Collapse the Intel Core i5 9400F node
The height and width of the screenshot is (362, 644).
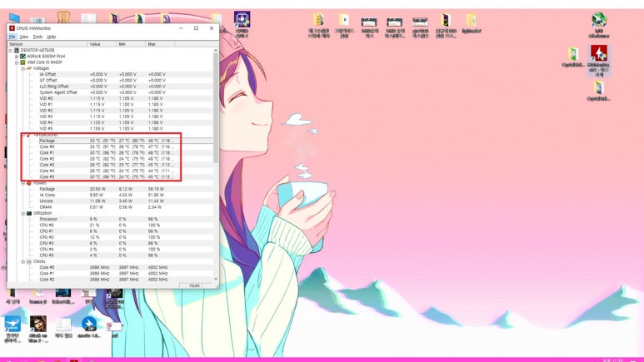(17, 62)
